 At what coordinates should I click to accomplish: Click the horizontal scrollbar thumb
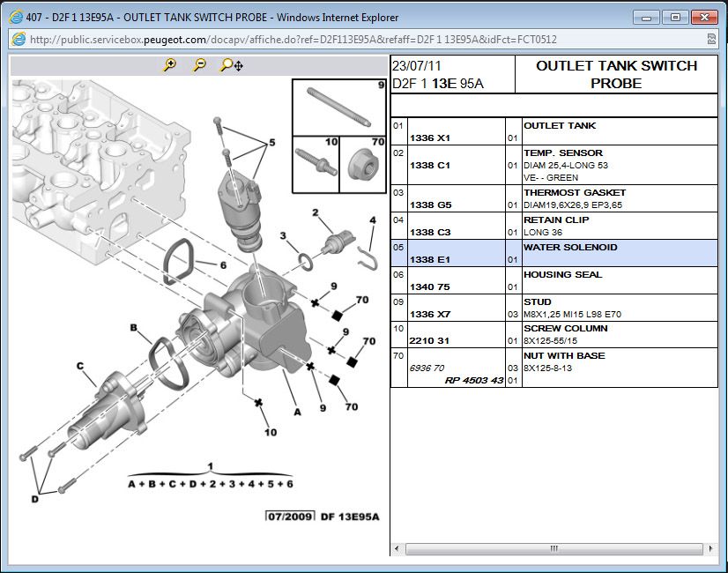coord(553,548)
